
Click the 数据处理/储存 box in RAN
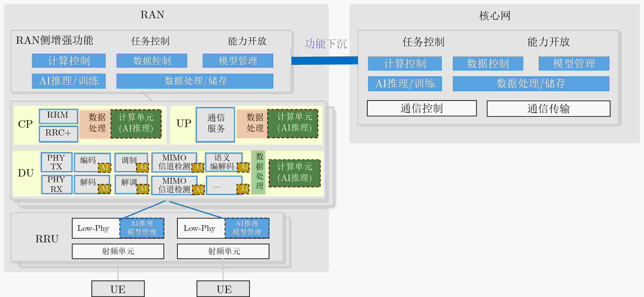pyautogui.click(x=195, y=81)
